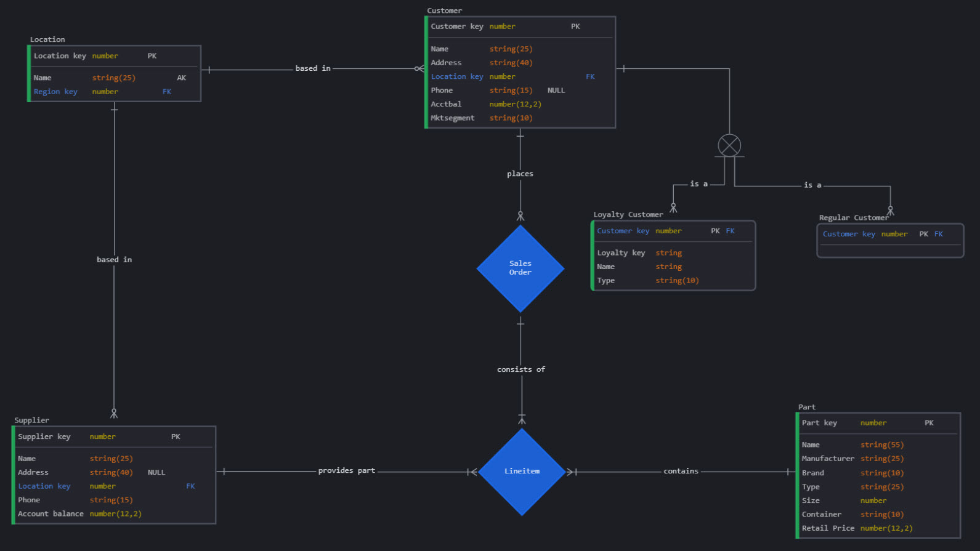Click the Acctbal attribute in Customer table
The width and height of the screenshot is (980, 551).
pyautogui.click(x=446, y=105)
